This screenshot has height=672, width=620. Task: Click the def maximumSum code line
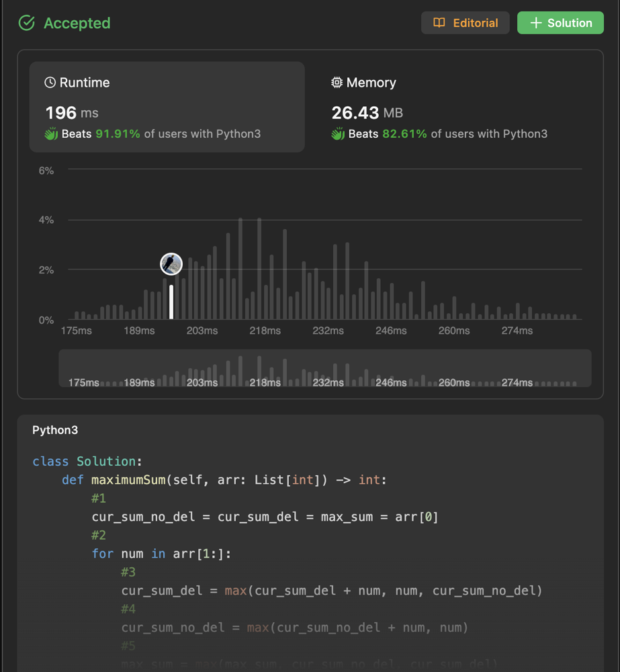[x=224, y=480]
